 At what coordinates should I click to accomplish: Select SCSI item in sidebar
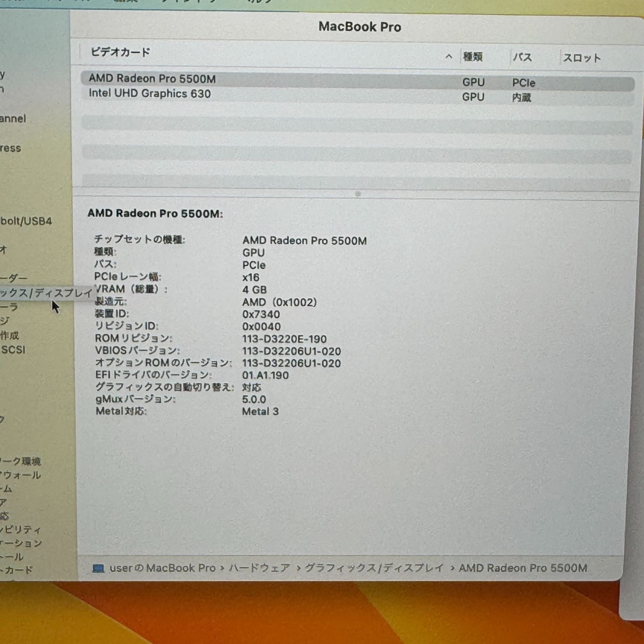13,349
